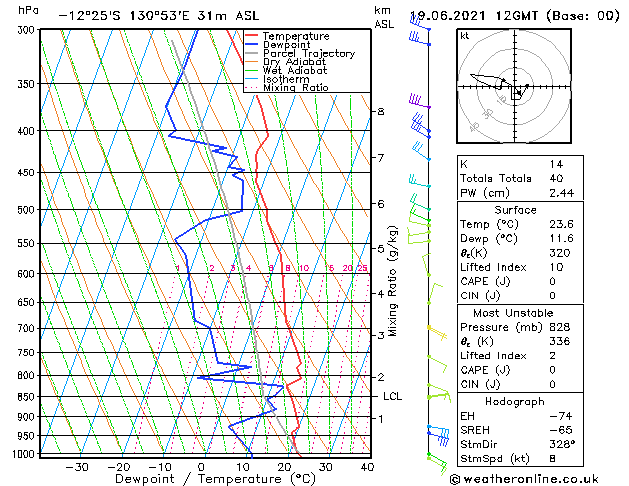The width and height of the screenshot is (629, 486).
Task: Click the Most Unstable theta-e value 336
Action: pos(560,341)
